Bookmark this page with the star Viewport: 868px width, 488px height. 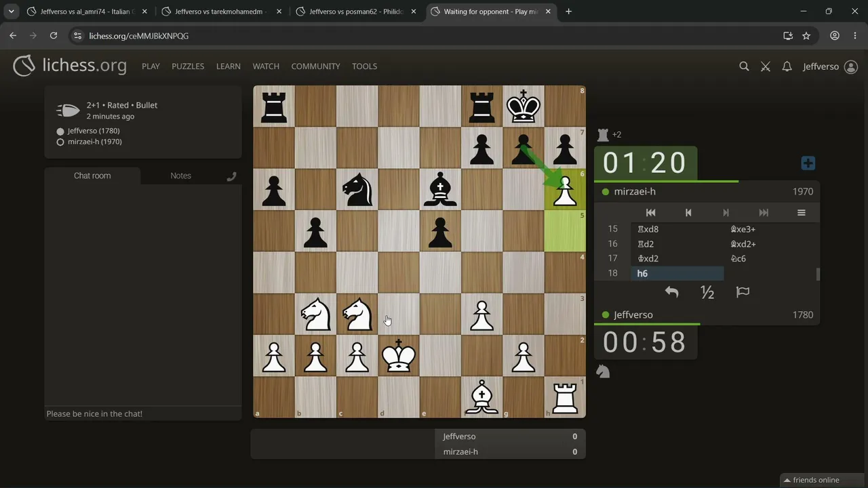[x=806, y=36]
